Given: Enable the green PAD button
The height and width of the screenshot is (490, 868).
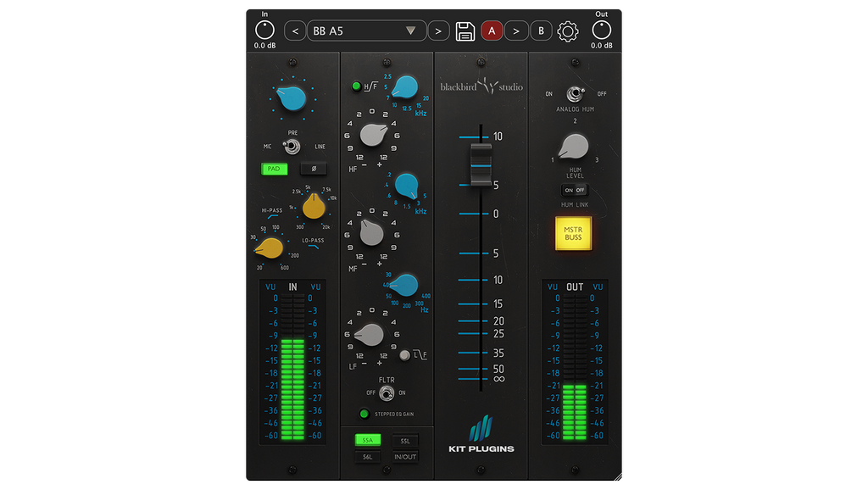Looking at the screenshot, I should pos(274,169).
